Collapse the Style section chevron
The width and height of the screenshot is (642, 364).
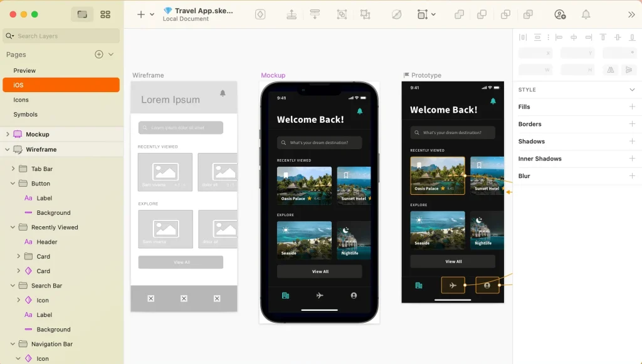pyautogui.click(x=632, y=90)
